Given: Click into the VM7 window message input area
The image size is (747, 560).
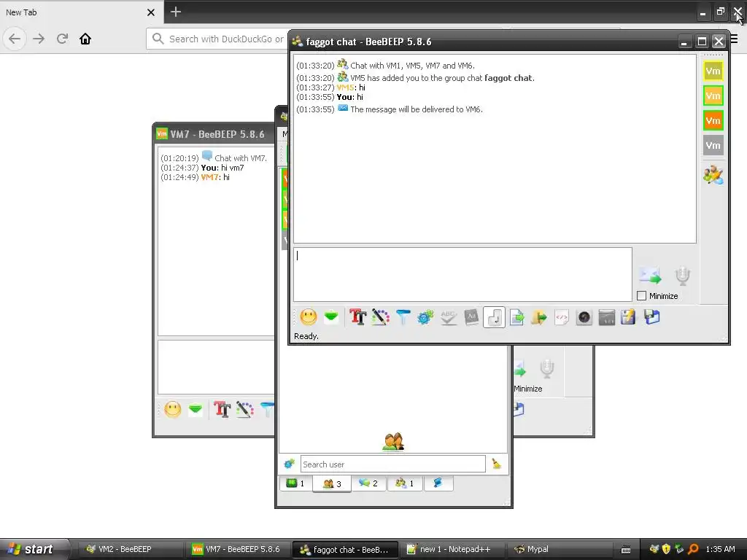Looking at the screenshot, I should [x=216, y=367].
